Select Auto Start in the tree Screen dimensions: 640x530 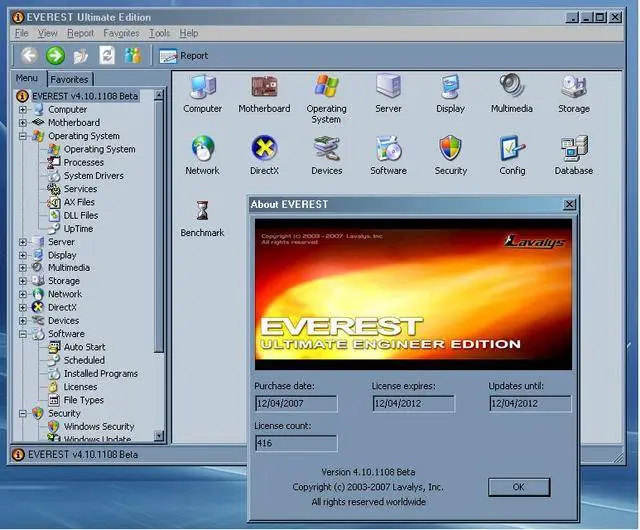(84, 347)
